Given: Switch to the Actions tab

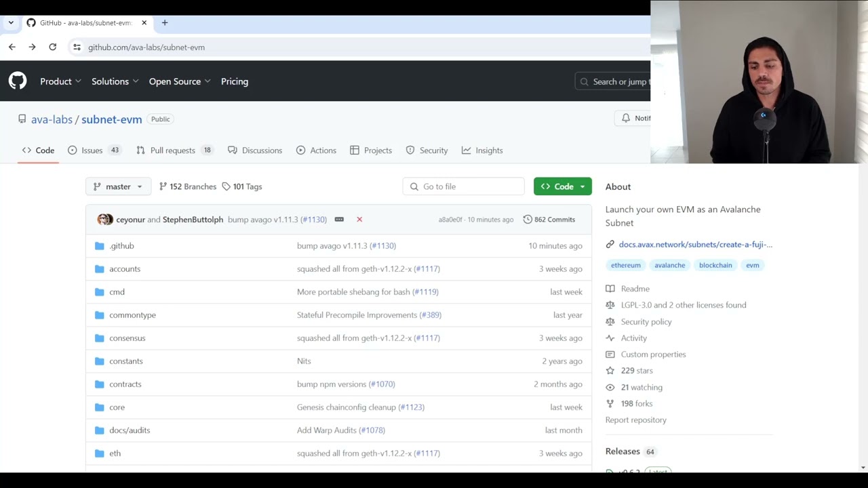Looking at the screenshot, I should pyautogui.click(x=316, y=150).
